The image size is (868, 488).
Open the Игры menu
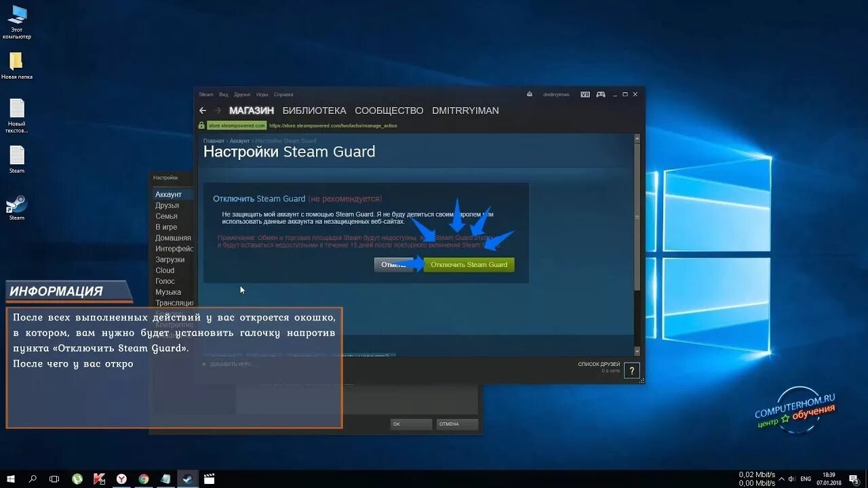pos(262,94)
